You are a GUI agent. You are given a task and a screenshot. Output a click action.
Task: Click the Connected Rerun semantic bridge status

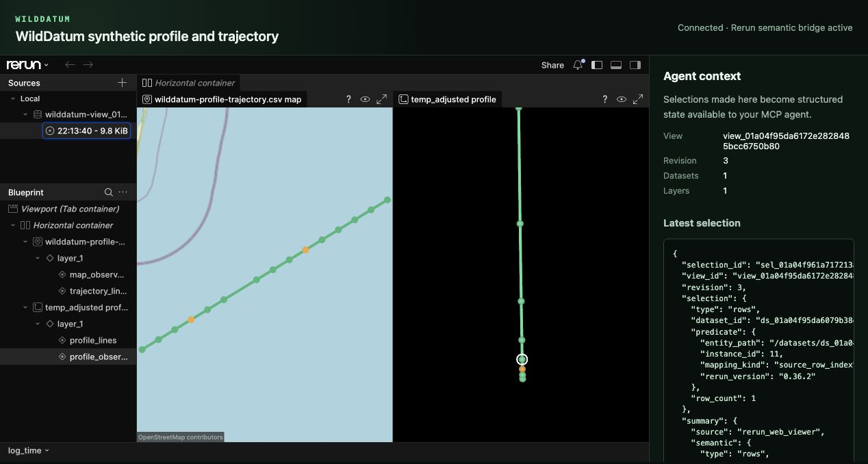tap(765, 28)
